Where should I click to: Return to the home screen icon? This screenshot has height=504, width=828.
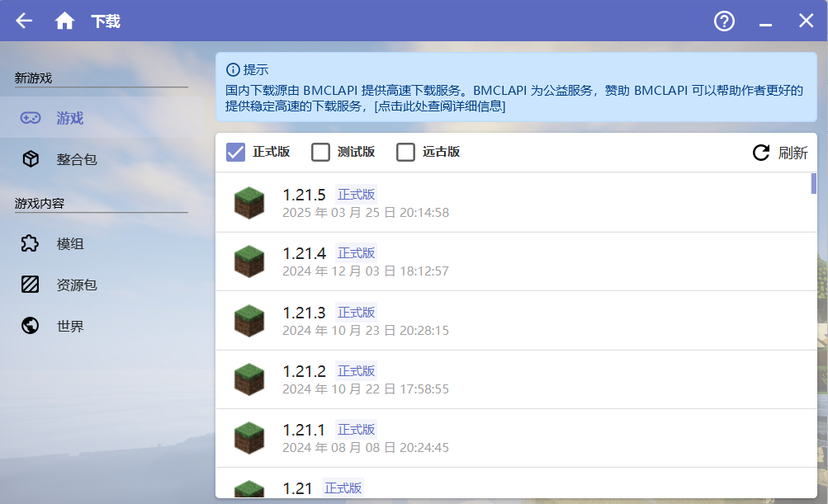click(x=64, y=21)
